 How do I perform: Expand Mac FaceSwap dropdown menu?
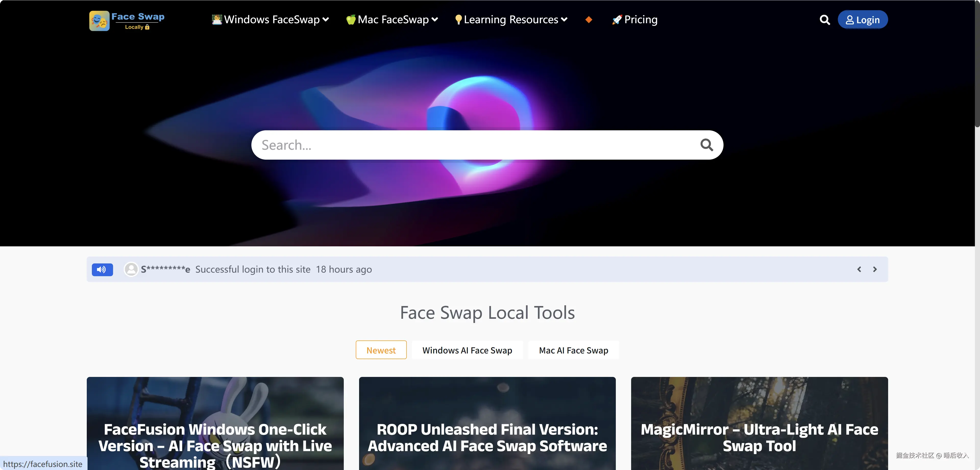tap(392, 20)
